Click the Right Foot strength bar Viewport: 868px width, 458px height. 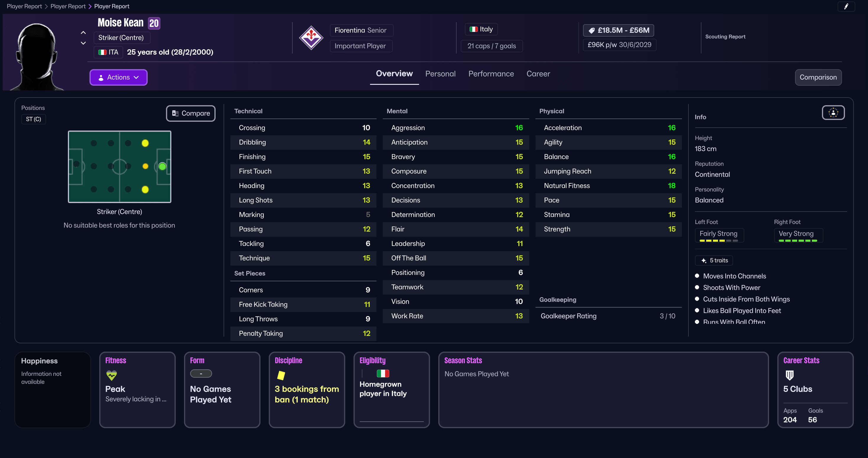coord(798,240)
